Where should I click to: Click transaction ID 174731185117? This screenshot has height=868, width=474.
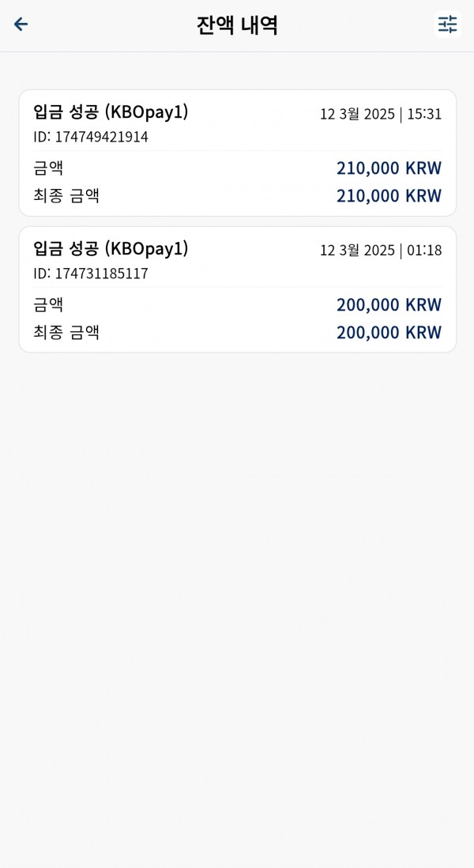point(91,274)
